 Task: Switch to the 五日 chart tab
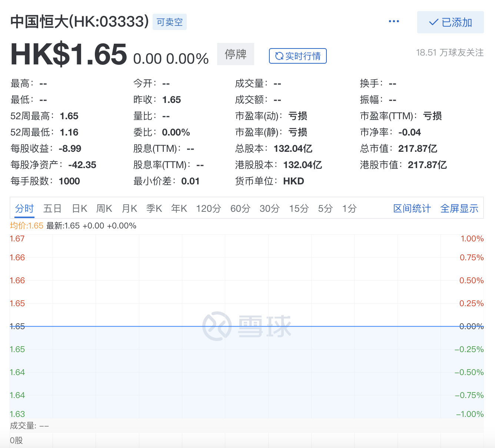click(x=52, y=208)
